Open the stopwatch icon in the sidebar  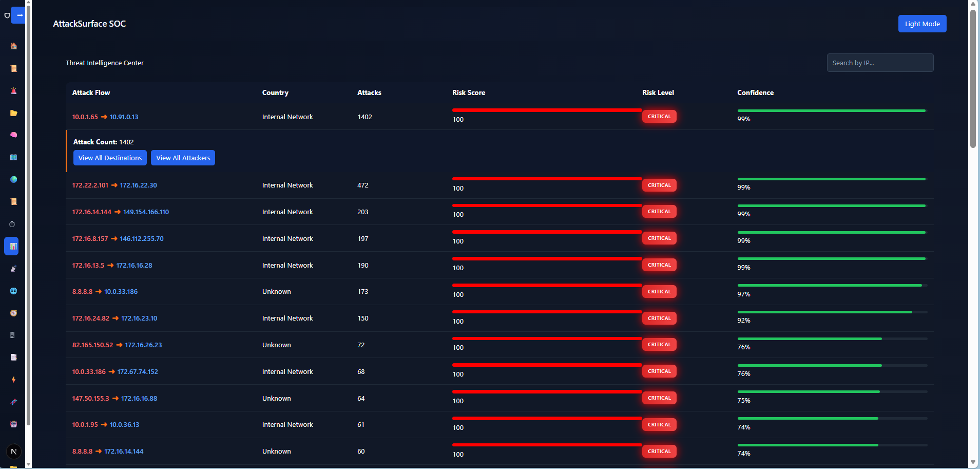click(12, 224)
